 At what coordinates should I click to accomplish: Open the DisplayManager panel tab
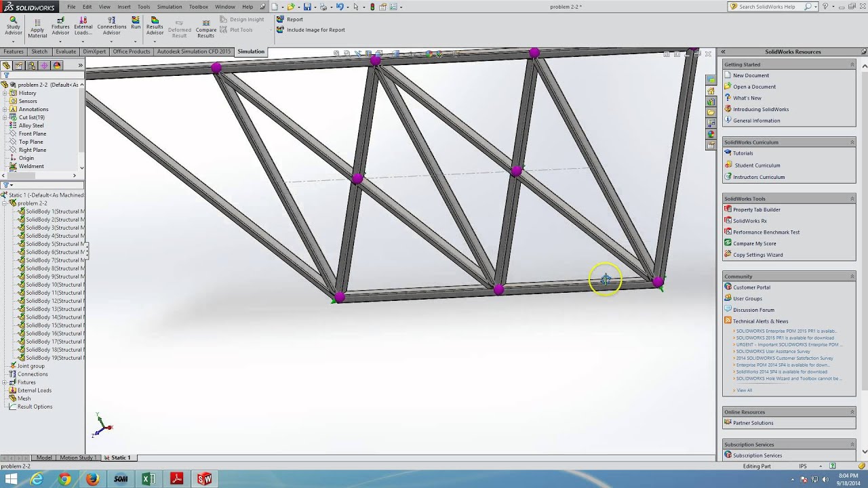pos(57,65)
